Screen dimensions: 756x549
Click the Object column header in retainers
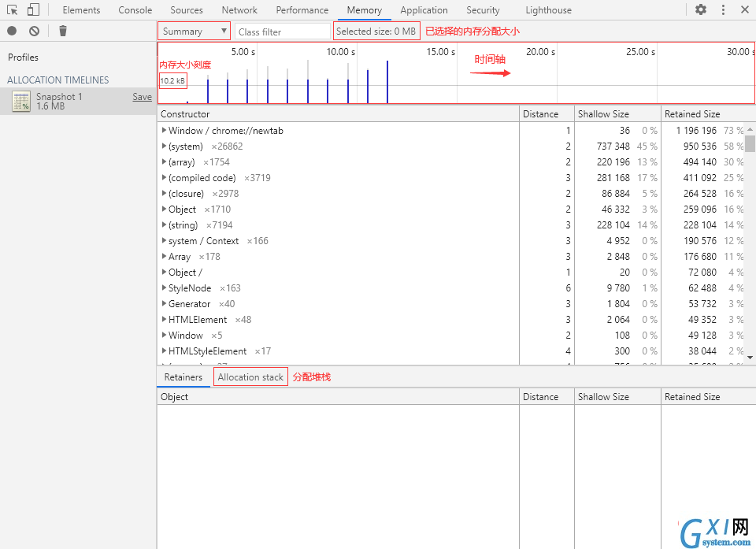(x=338, y=396)
